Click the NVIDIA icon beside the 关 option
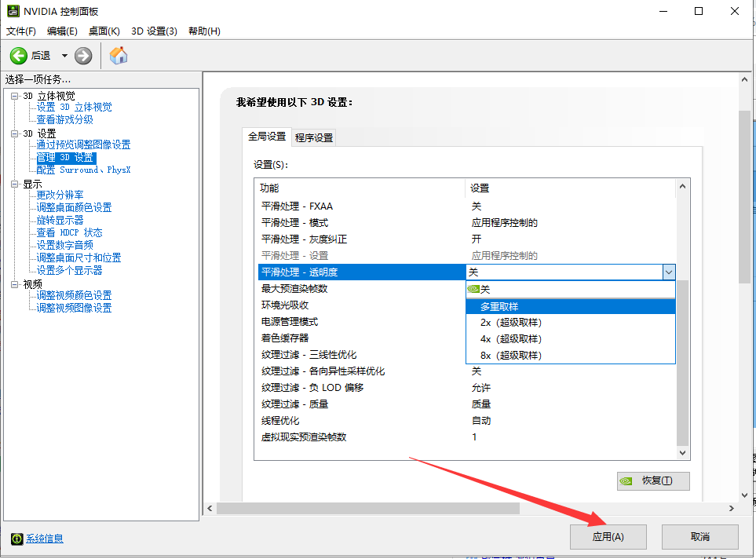 [x=473, y=289]
